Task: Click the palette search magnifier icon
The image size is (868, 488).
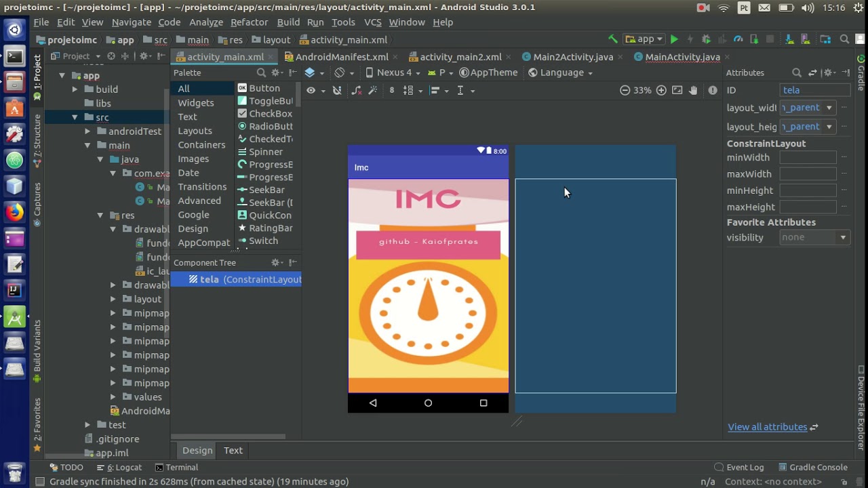Action: [261, 73]
